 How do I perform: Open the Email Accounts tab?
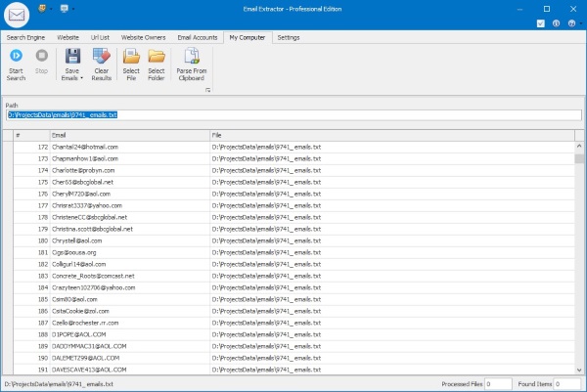coord(198,37)
